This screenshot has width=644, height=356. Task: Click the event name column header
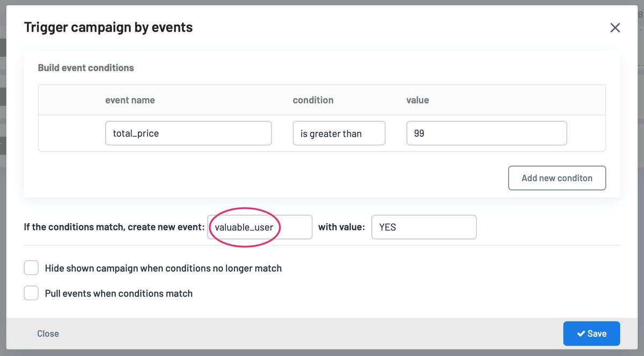(130, 100)
